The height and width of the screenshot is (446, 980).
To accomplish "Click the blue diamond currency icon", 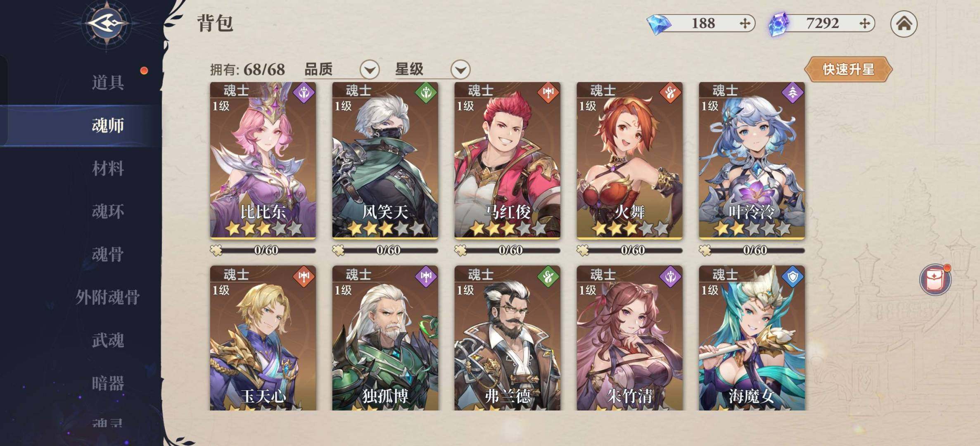I will point(659,24).
